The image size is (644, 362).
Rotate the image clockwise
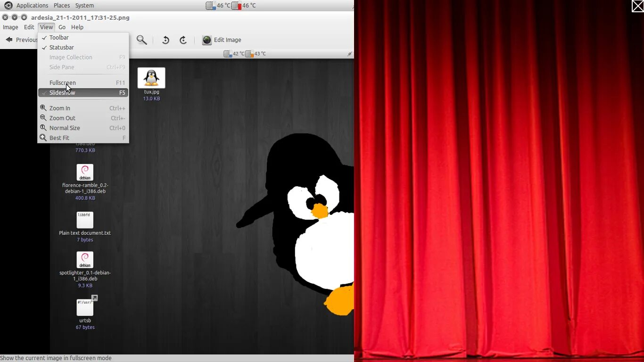183,40
